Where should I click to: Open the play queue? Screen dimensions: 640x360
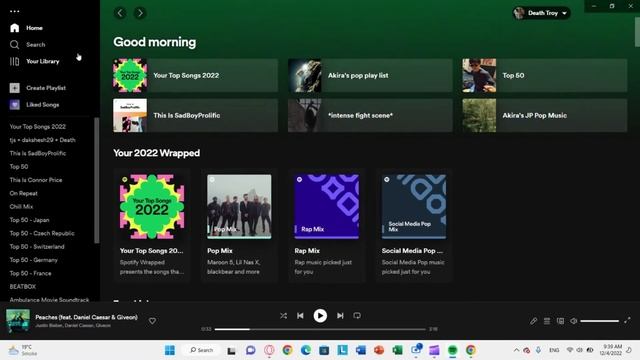coord(547,321)
